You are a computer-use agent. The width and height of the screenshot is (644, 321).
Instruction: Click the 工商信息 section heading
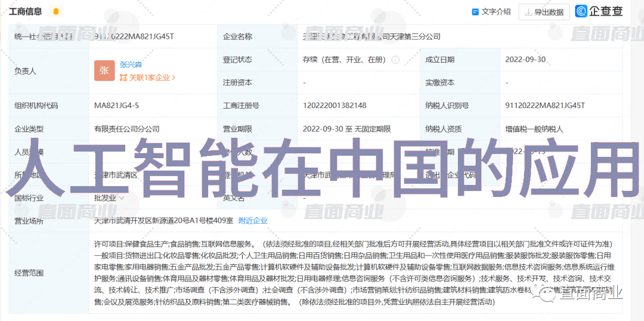pos(26,11)
